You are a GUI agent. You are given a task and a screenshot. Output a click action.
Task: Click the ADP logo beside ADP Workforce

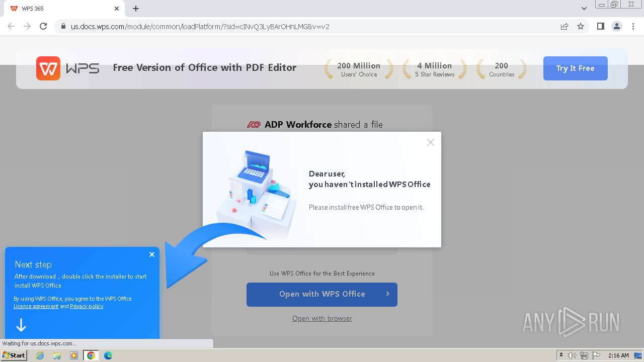coord(254,125)
